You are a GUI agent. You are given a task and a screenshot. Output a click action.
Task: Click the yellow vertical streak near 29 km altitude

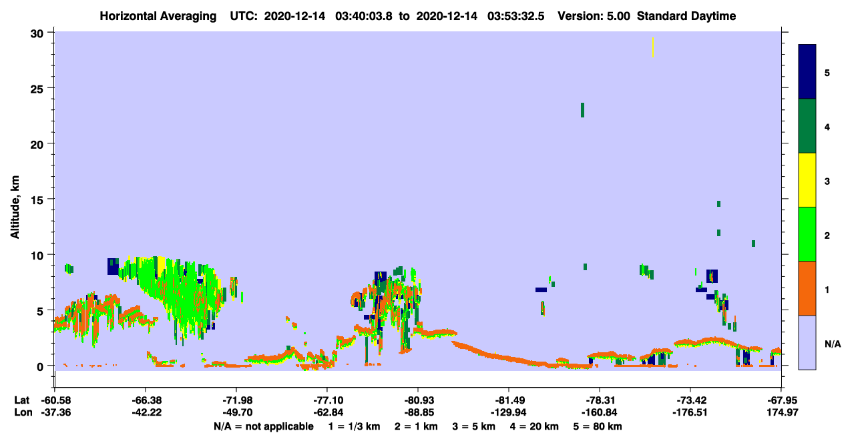pyautogui.click(x=653, y=47)
